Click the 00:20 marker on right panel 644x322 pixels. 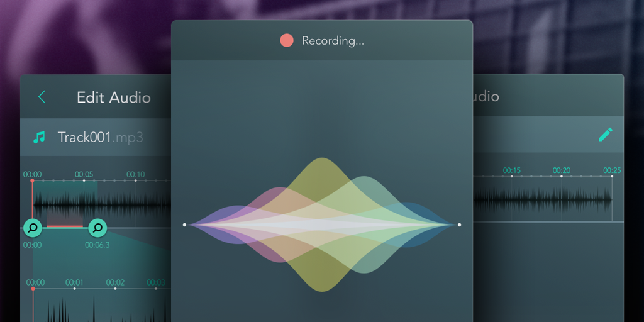pos(562,170)
